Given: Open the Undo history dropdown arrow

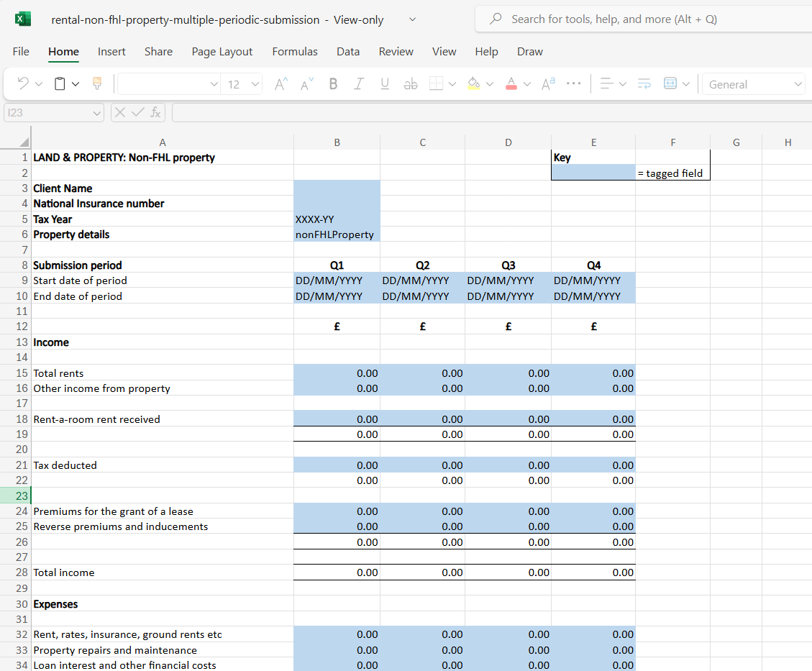Looking at the screenshot, I should 39,84.
